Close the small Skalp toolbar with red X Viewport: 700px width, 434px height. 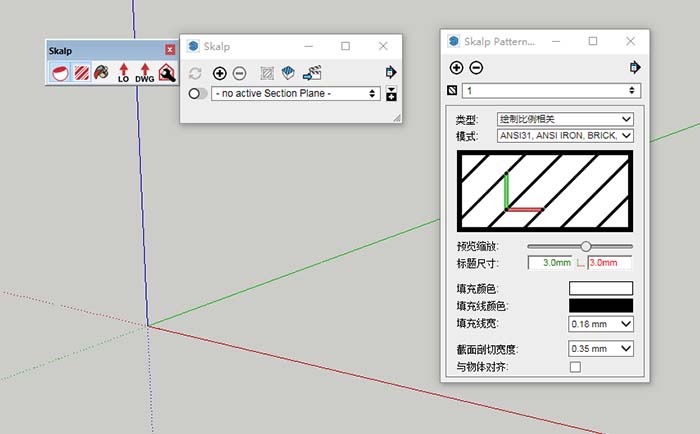click(170, 50)
